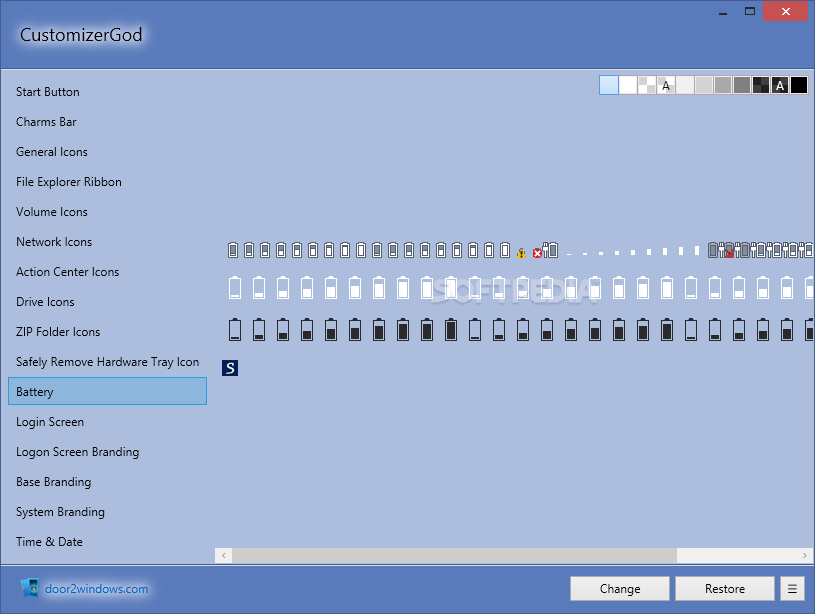Viewport: 815px width, 614px height.
Task: Select the Battery category
Action: point(108,391)
